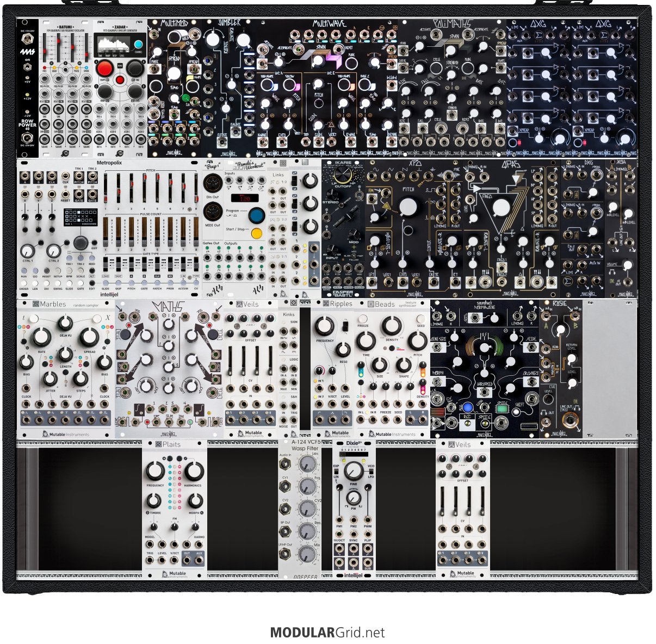Click the Plaits TIMBRE knob

pos(155,500)
